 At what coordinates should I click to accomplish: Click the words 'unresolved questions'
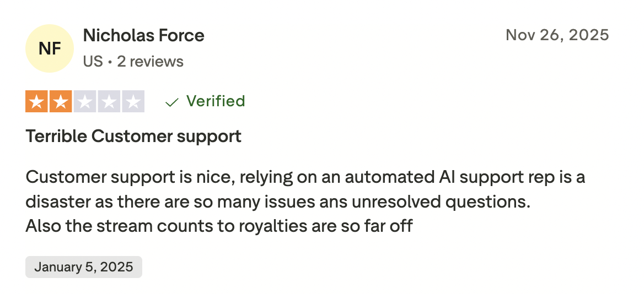tap(430, 202)
